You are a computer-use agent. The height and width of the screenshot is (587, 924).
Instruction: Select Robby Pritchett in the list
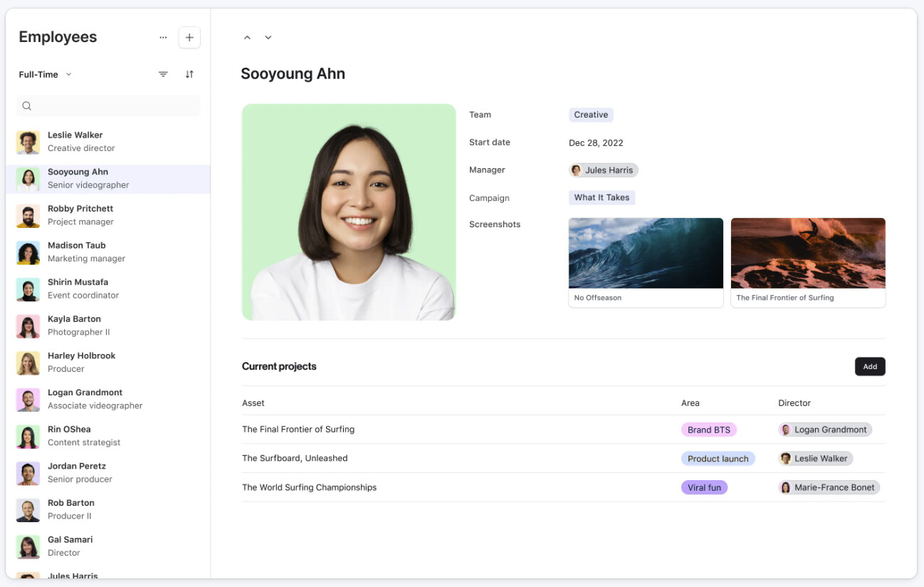[x=108, y=215]
